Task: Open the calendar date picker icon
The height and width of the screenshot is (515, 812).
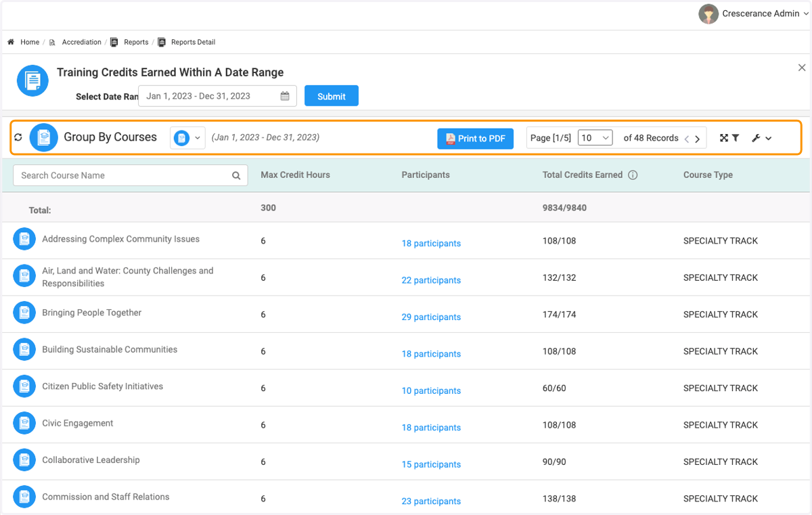Action: point(285,96)
